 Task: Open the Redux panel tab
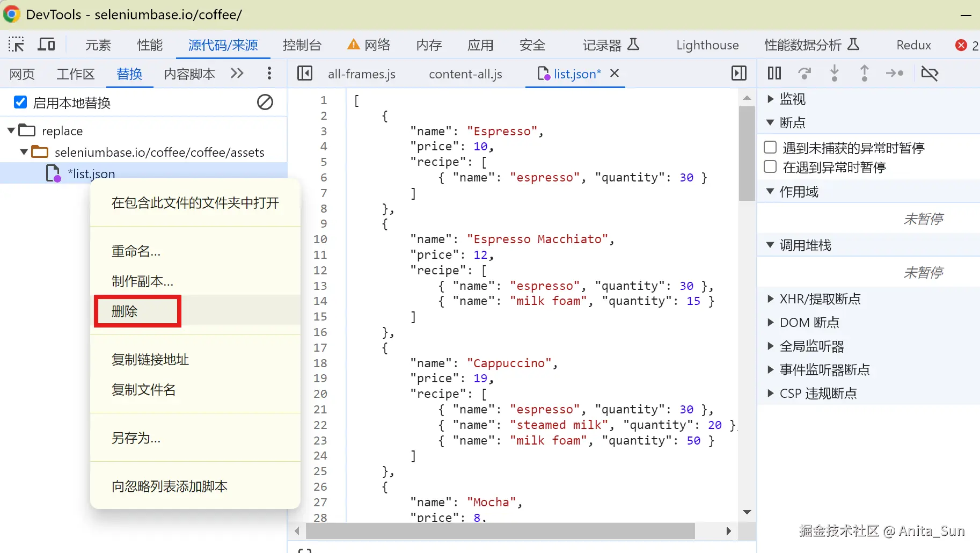pyautogui.click(x=913, y=45)
